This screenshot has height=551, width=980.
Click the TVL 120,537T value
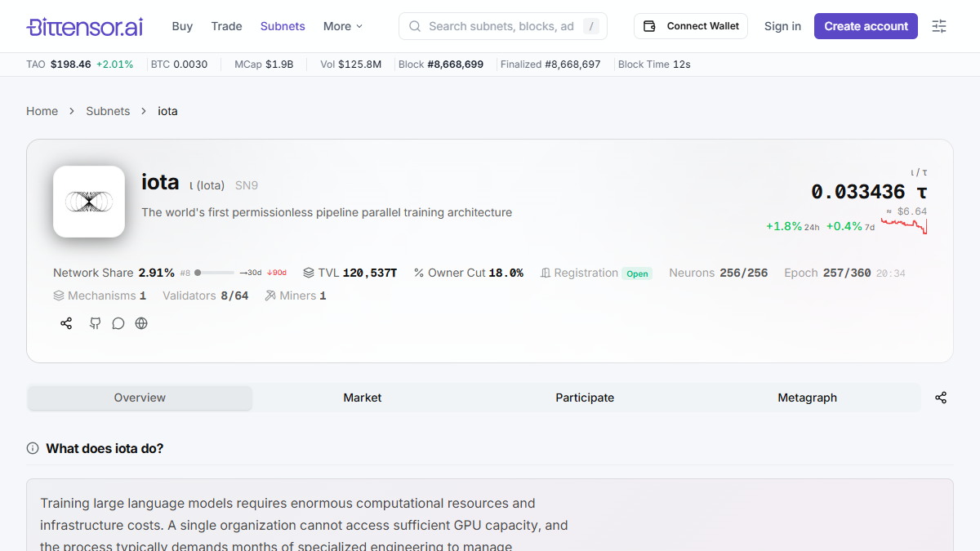tap(370, 273)
